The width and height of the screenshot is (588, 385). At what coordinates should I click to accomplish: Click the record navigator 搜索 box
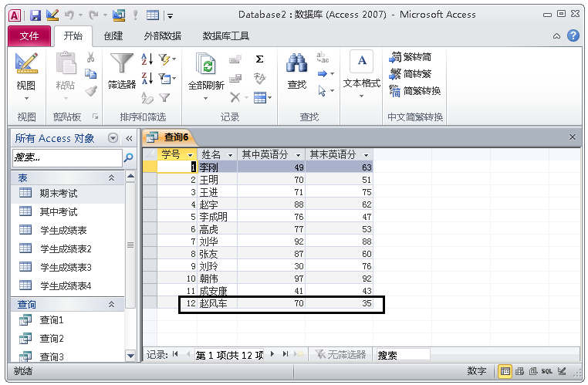pyautogui.click(x=403, y=355)
